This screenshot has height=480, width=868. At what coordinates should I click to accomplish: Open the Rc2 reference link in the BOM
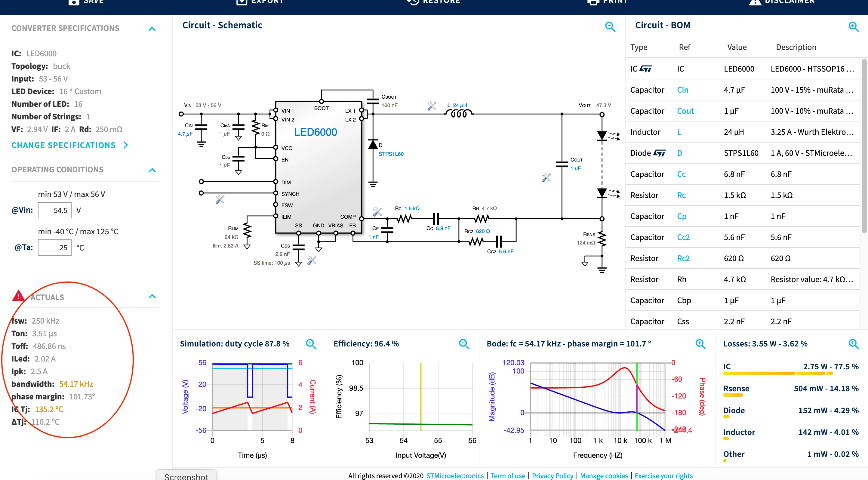coord(683,258)
